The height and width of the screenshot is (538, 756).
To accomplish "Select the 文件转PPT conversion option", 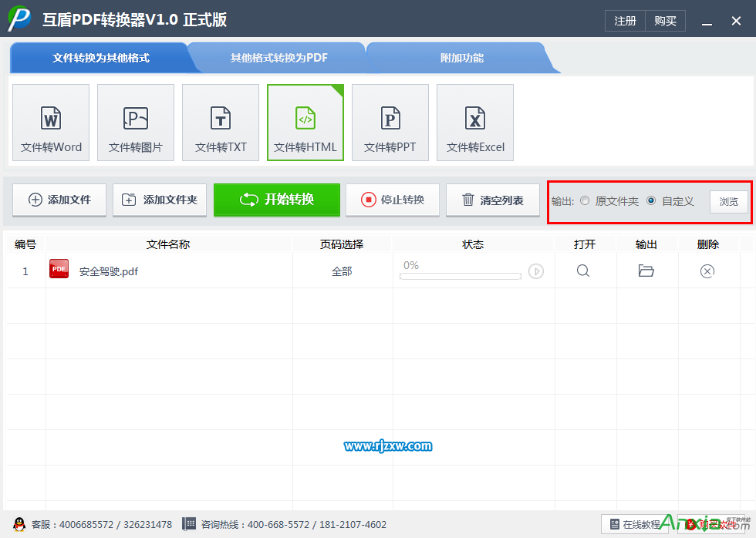I will point(390,123).
